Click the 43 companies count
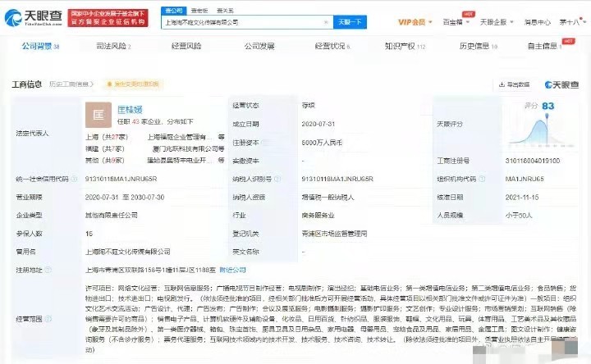This screenshot has height=364, width=591. (x=135, y=121)
